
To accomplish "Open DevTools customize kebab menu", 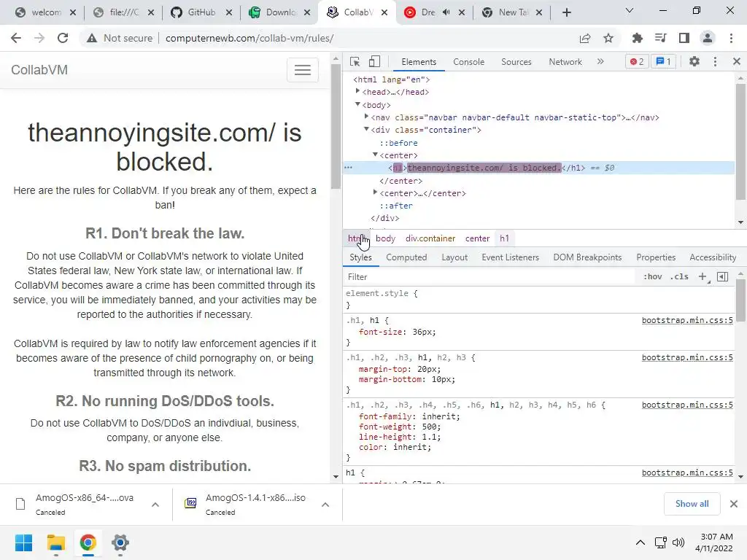I will [x=715, y=61].
